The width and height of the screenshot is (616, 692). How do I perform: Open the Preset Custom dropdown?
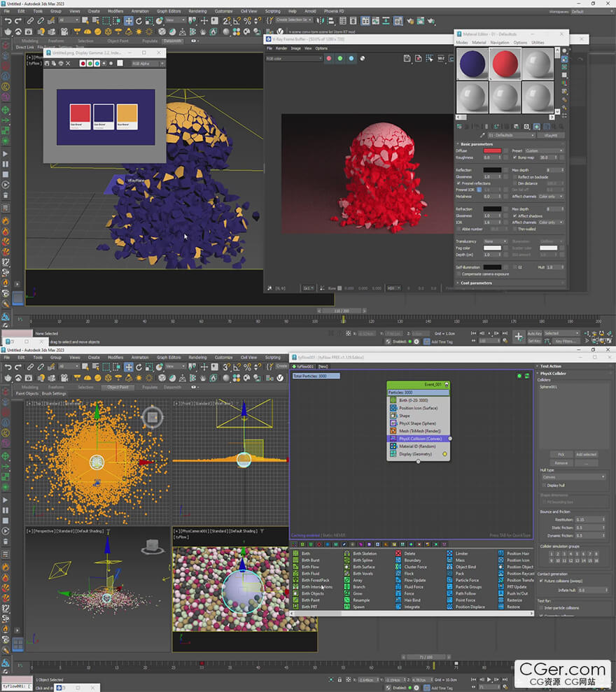(545, 150)
